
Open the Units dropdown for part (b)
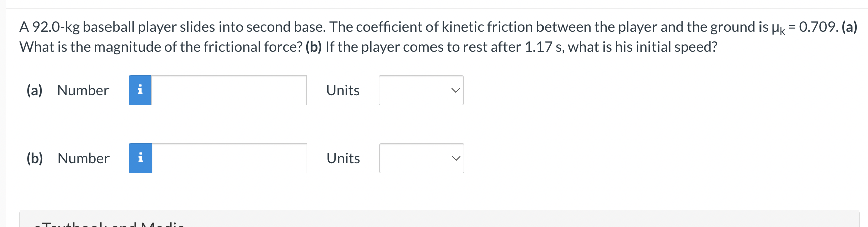tap(421, 158)
